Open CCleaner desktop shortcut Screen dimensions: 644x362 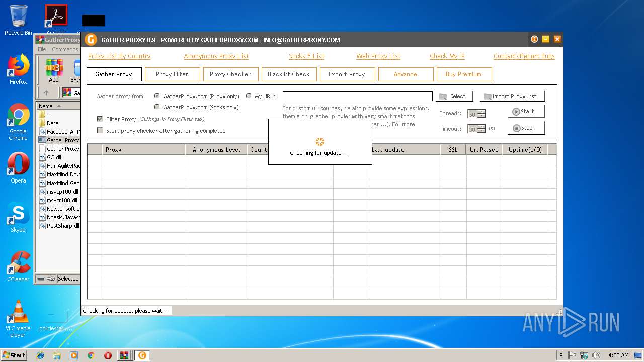click(18, 266)
